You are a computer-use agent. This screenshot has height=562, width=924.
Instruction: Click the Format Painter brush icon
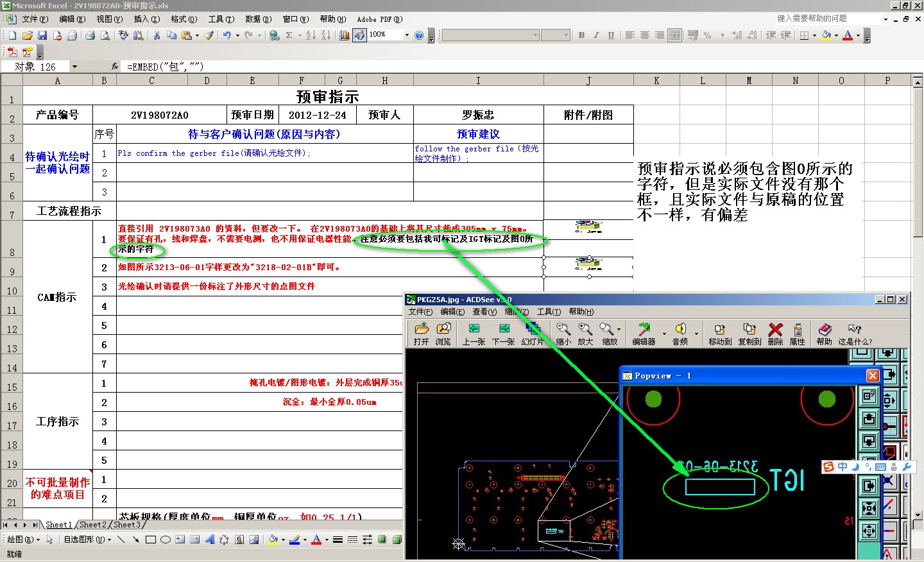pos(209,35)
